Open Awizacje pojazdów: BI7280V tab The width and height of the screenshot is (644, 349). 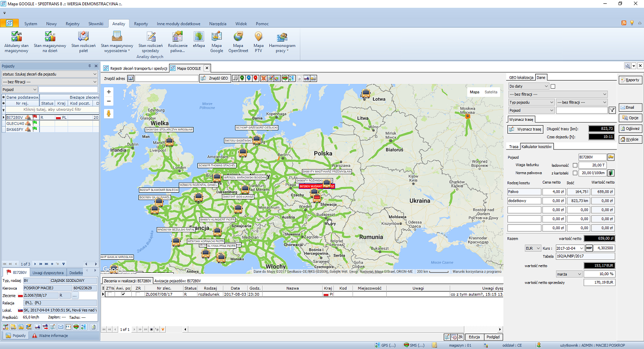177,281
